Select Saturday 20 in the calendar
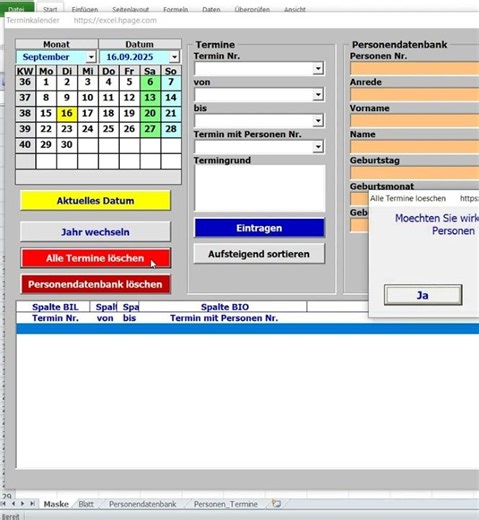This screenshot has width=479, height=520. tap(150, 113)
